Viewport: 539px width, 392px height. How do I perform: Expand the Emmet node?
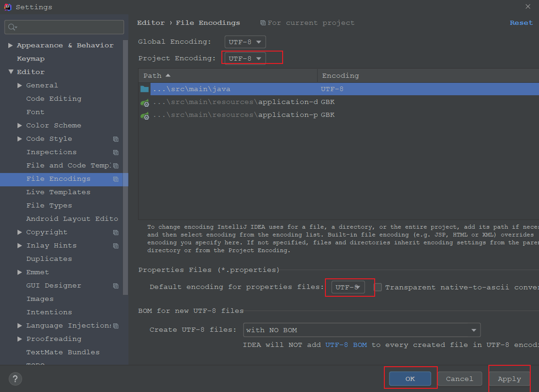point(20,272)
